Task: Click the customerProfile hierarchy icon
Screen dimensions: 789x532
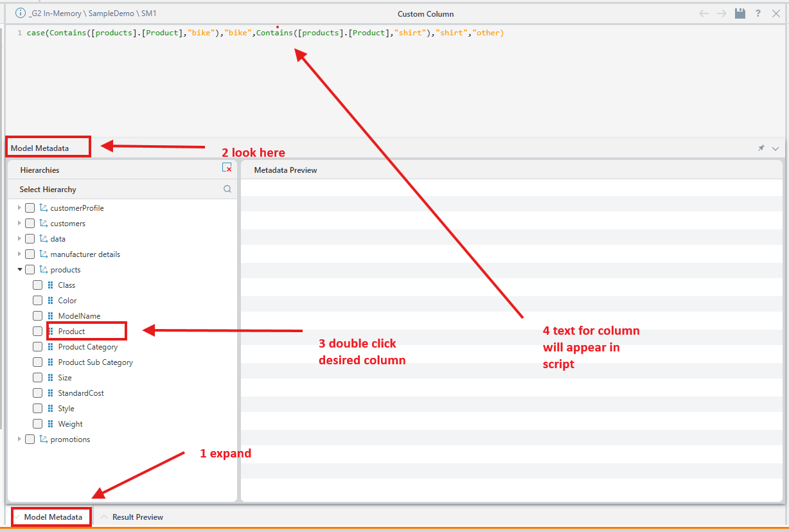Action: coord(43,208)
